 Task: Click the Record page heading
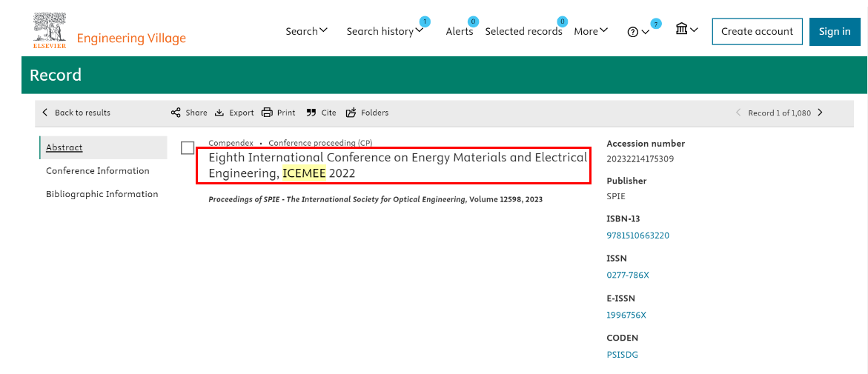(x=56, y=75)
